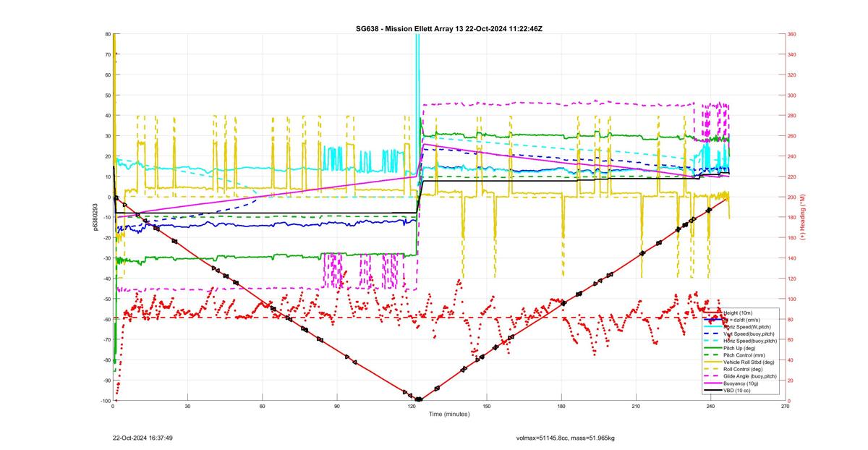
Task: Choose the 'Vehicle Roll Stbd (deg)' legend entry
Action: click(x=749, y=362)
